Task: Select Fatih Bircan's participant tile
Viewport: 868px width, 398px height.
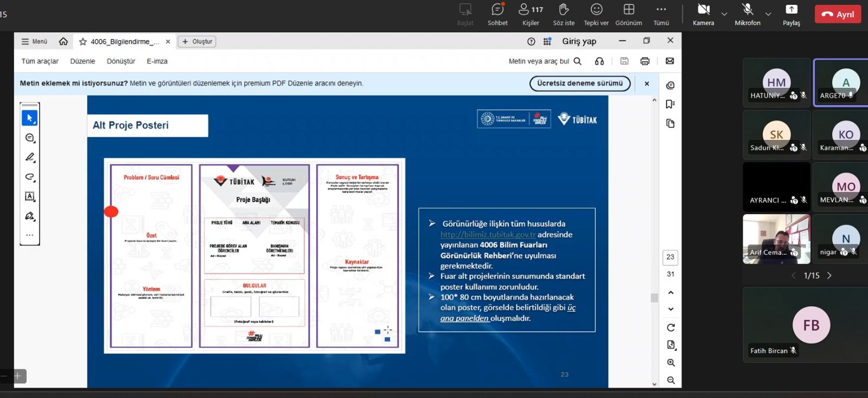Action: pos(806,324)
